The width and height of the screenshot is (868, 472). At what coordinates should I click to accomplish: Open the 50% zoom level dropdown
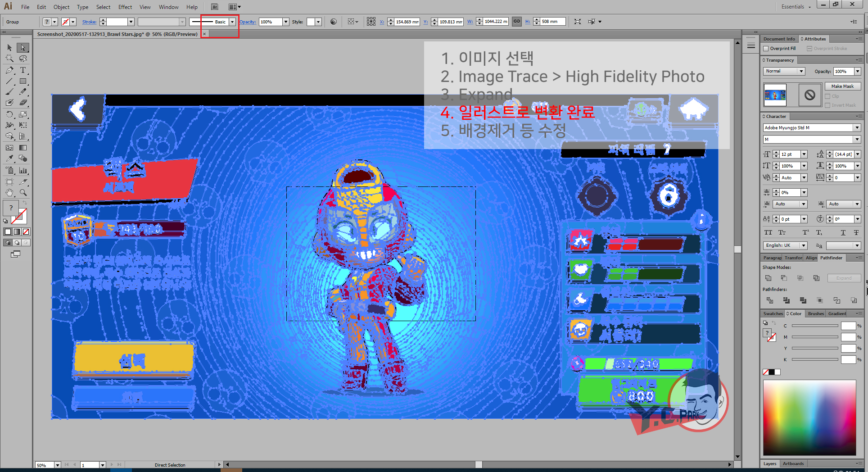tap(57, 465)
